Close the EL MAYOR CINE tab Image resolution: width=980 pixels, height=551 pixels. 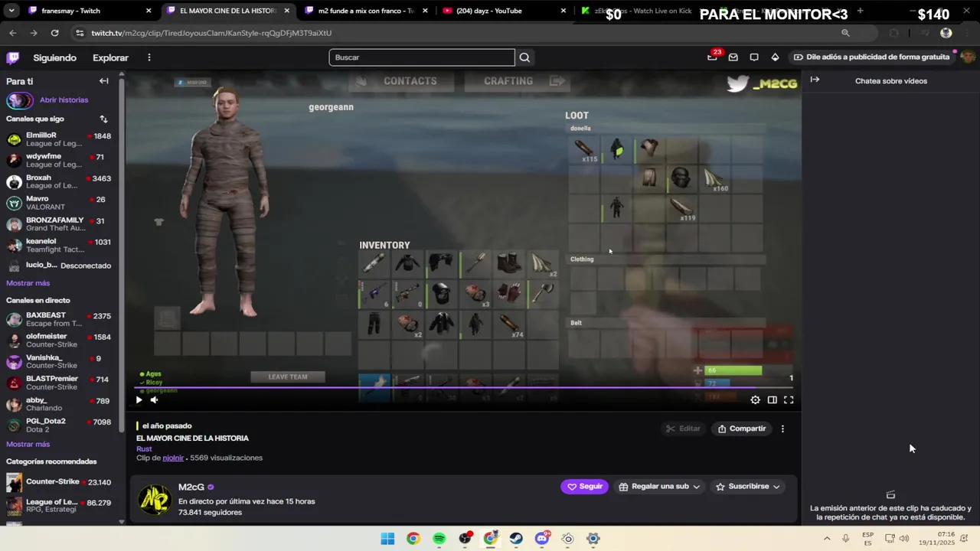287,11
